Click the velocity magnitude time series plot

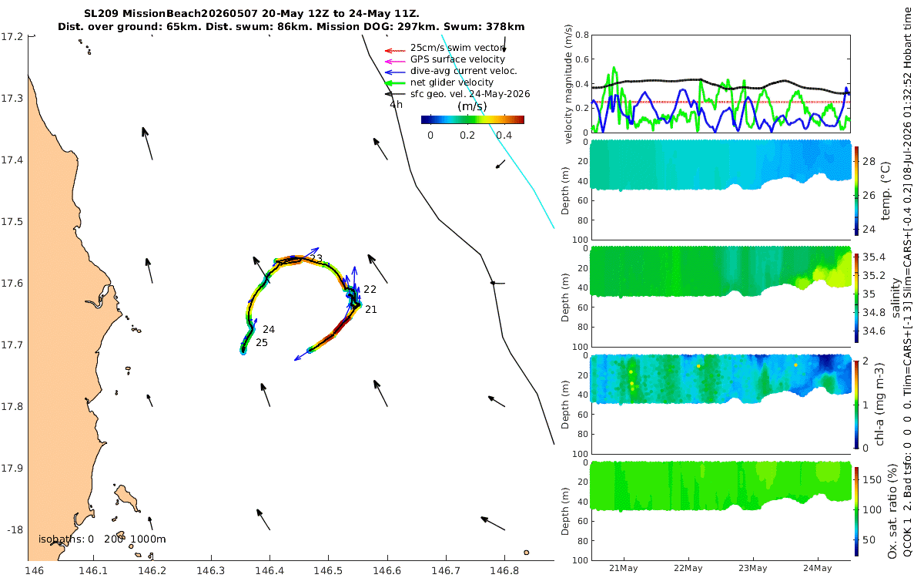(x=720, y=84)
